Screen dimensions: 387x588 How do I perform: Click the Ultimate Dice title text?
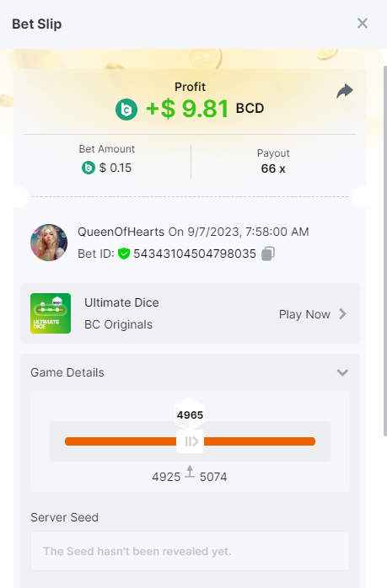(x=121, y=302)
